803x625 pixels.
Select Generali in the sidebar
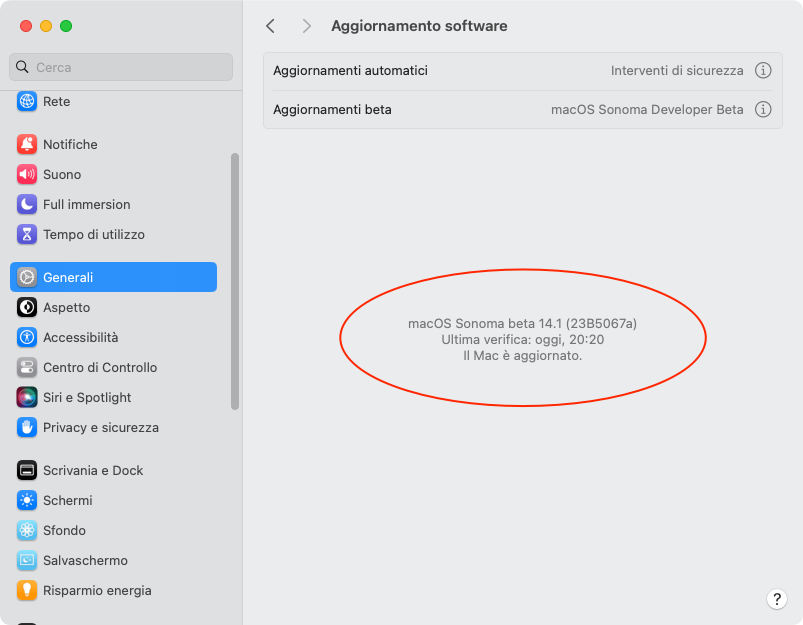(113, 277)
